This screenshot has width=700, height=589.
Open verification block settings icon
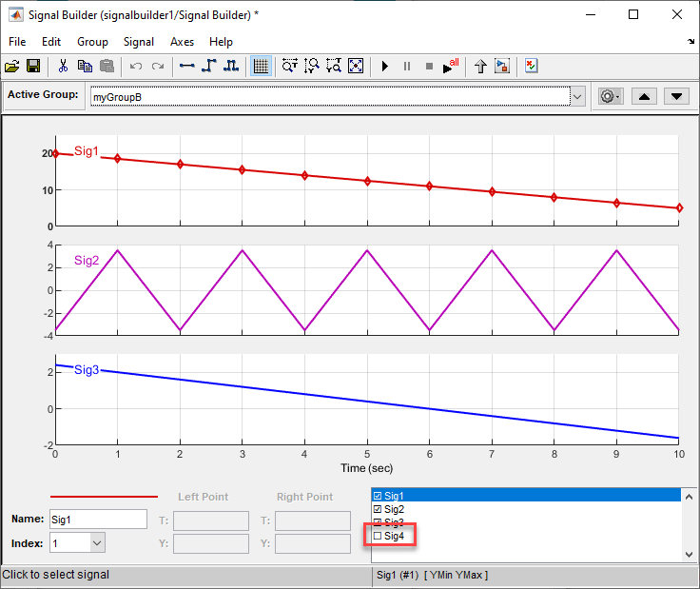[x=532, y=67]
